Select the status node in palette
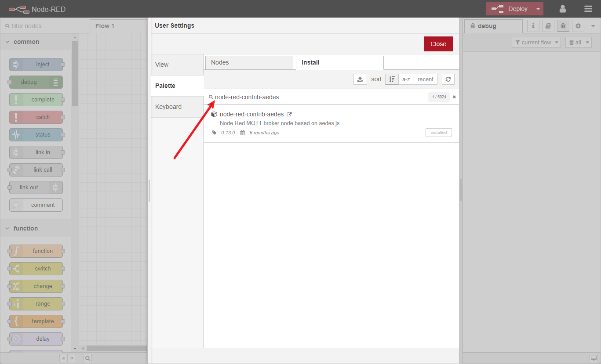 tap(36, 135)
